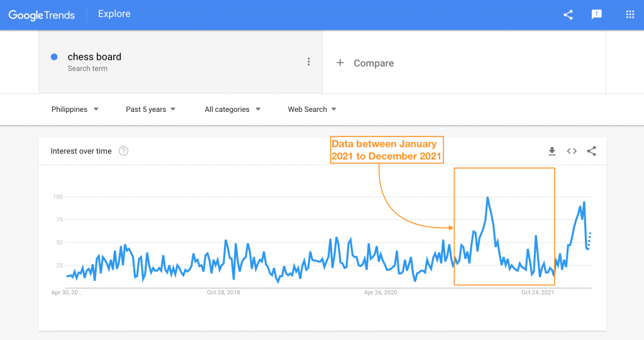This screenshot has height=340, width=644.
Task: Edit the chess board search term
Action: pos(94,57)
